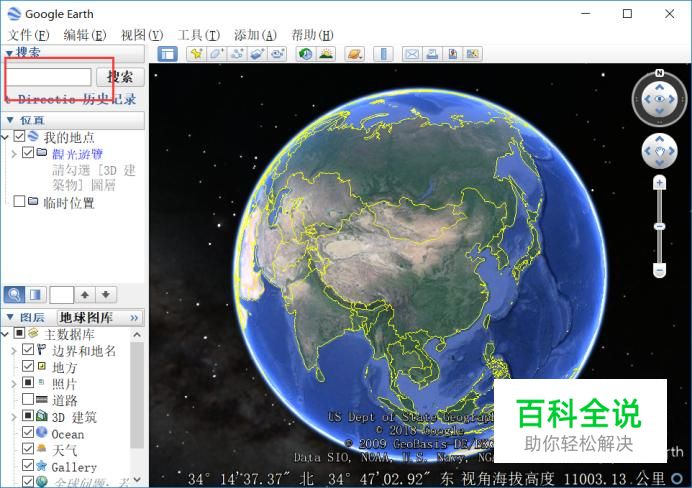Click the transparency panel icon beside magnifier
The image size is (692, 488).
(35, 294)
